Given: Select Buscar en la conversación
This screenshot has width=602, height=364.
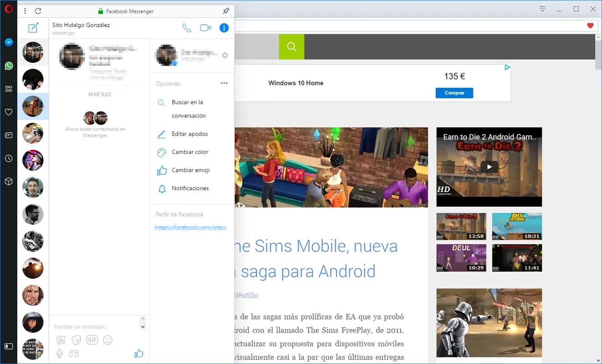Looking at the screenshot, I should point(189,109).
